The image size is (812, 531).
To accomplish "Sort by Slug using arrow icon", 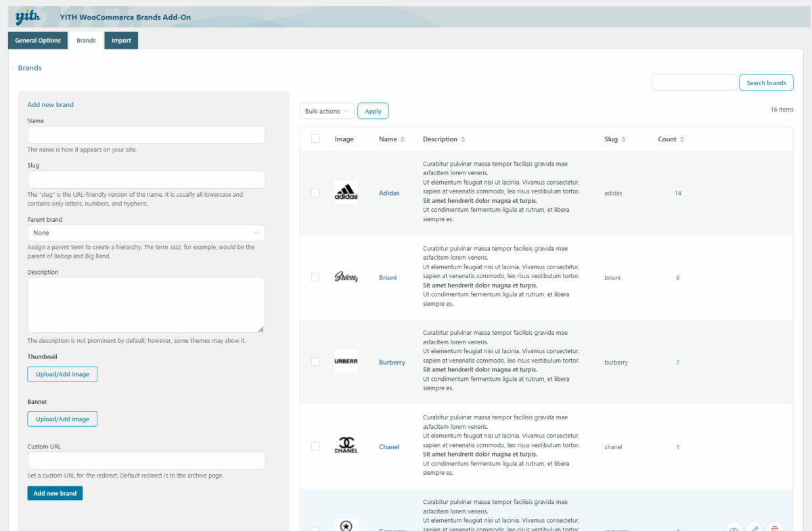I will click(623, 139).
